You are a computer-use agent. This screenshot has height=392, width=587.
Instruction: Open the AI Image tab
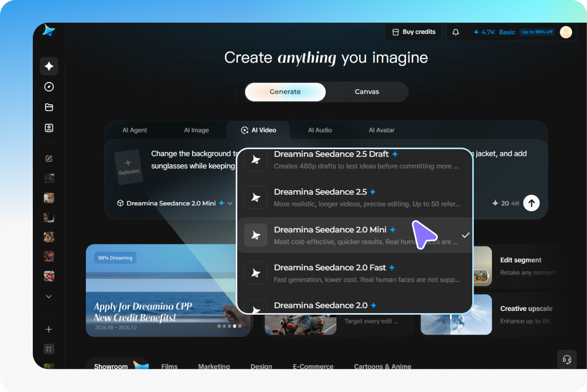click(x=196, y=130)
